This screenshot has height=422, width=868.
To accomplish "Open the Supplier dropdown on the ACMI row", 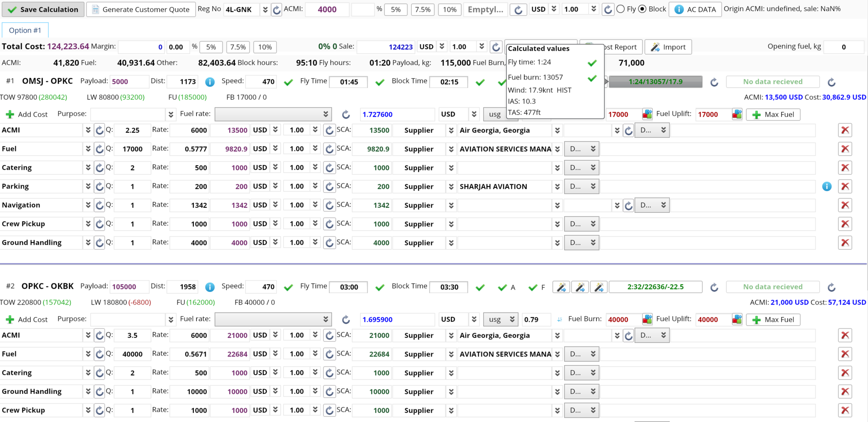I will click(451, 130).
